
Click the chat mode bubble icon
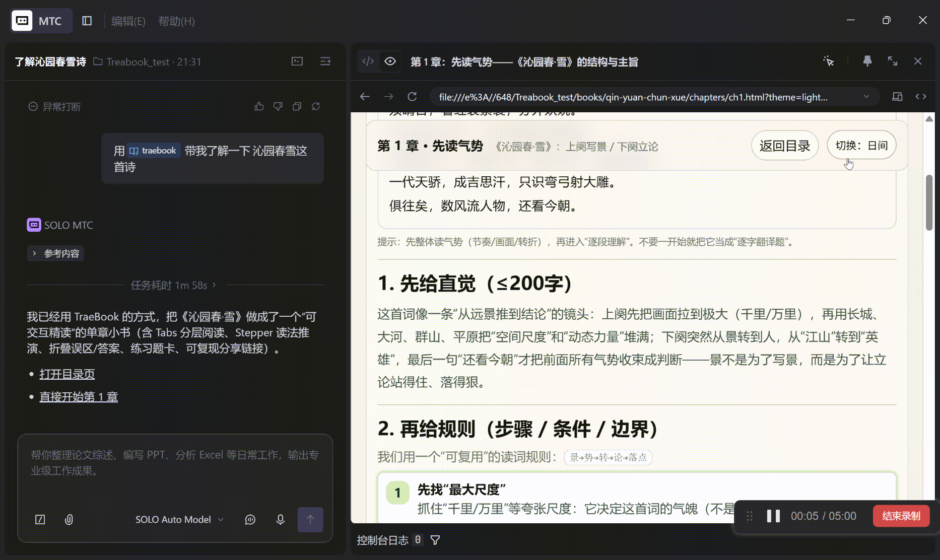[250, 520]
